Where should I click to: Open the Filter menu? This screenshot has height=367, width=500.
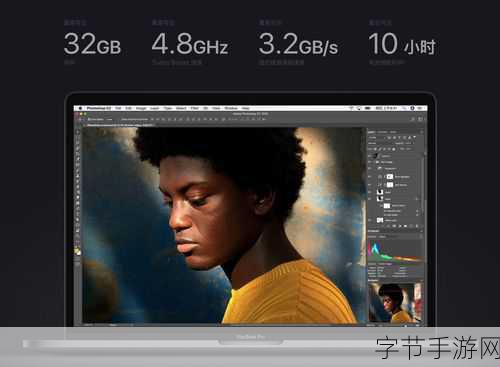click(x=195, y=108)
